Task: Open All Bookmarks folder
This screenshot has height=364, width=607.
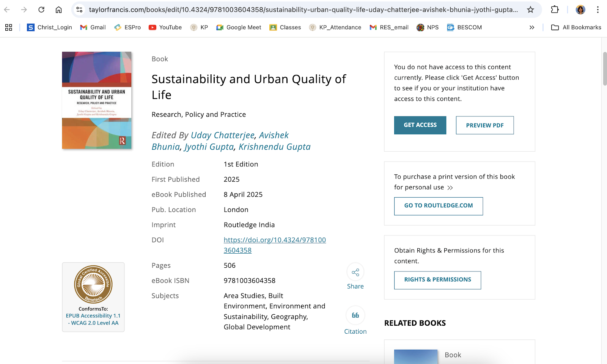Action: [x=576, y=27]
